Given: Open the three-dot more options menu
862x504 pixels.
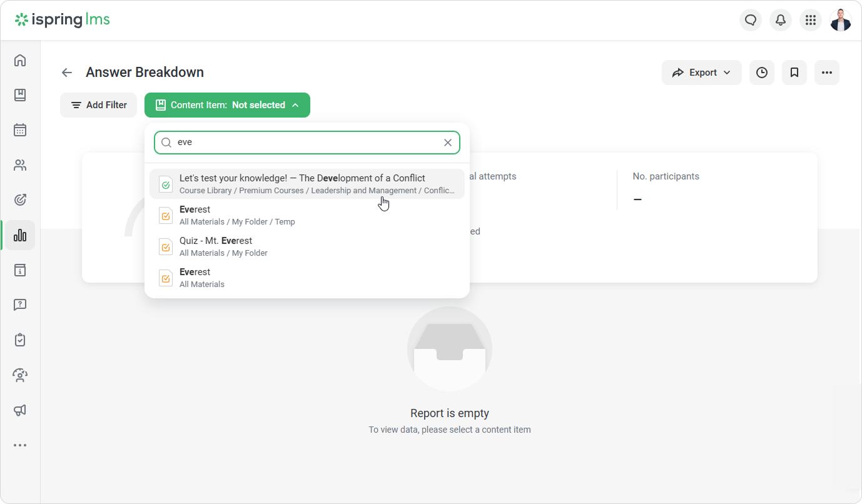Looking at the screenshot, I should (827, 73).
